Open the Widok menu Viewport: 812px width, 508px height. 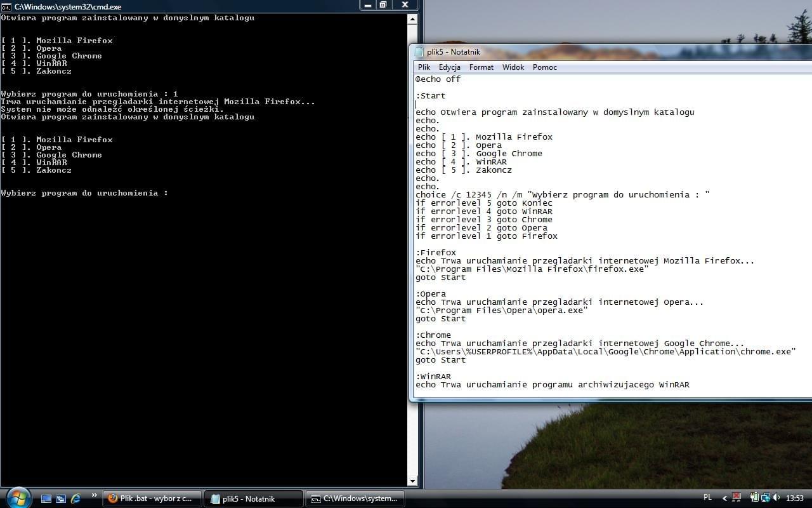point(513,67)
